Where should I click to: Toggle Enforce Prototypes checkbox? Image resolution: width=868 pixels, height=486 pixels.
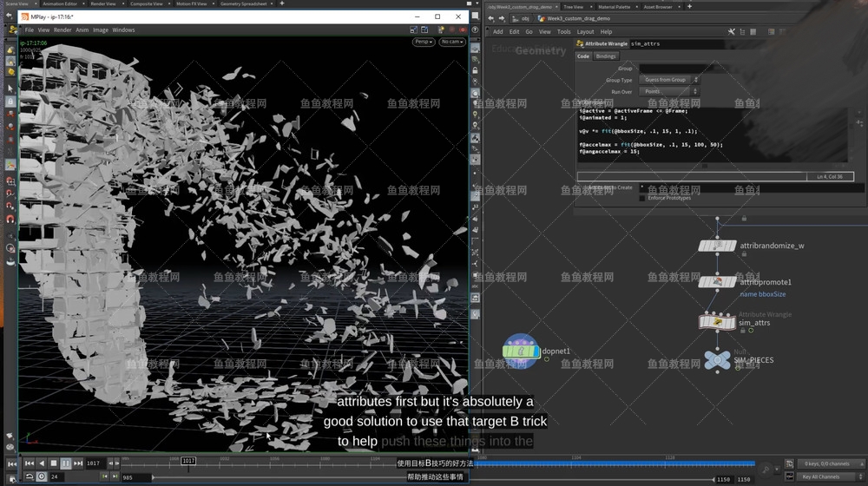point(642,198)
